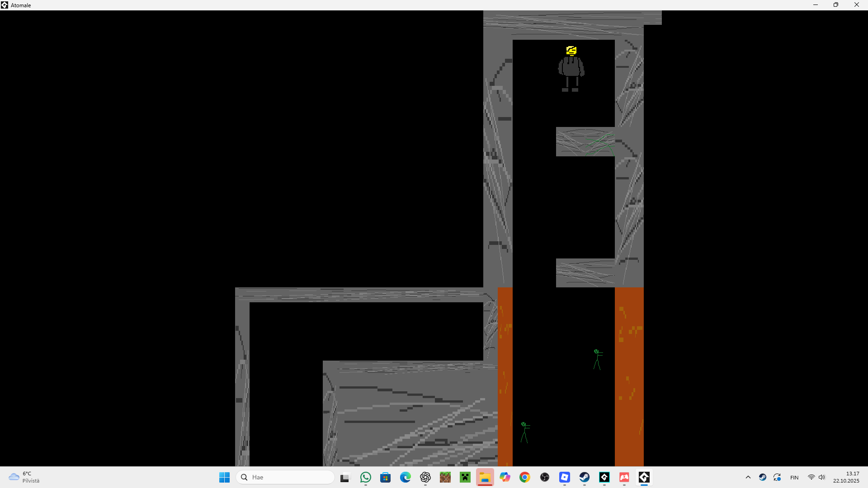Viewport: 868px width, 488px height.
Task: Open Microsoft Edge from the taskbar
Action: [x=405, y=477]
